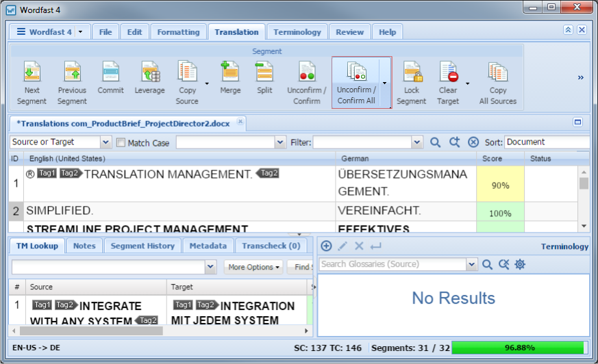Toggle Unconfirm / Confirm segment
Viewport: 598px width, 364px height.
[307, 83]
